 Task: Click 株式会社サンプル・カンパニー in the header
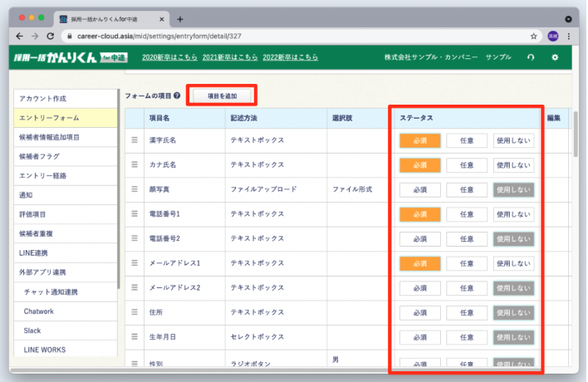click(x=431, y=57)
